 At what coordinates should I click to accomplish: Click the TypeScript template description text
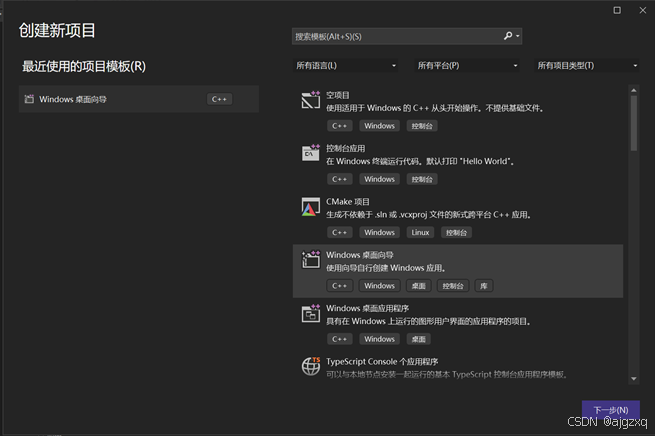click(x=447, y=375)
